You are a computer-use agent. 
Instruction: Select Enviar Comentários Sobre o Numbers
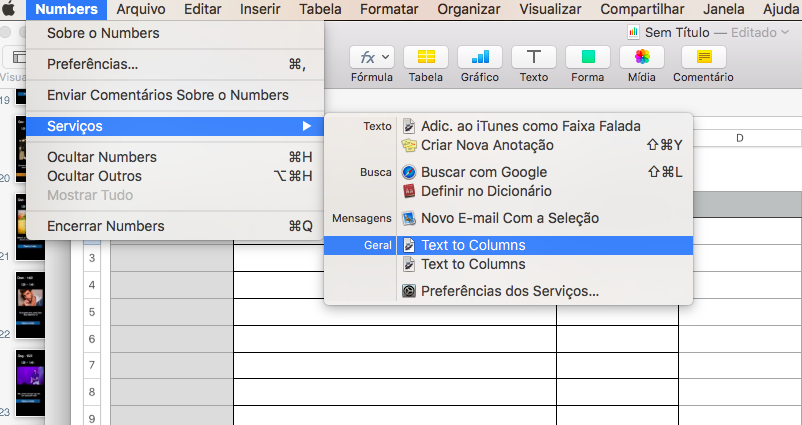click(x=175, y=95)
